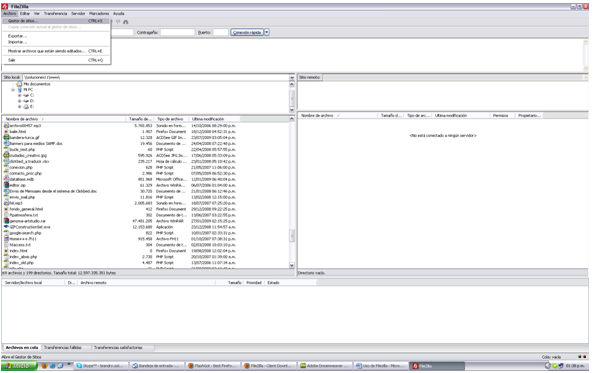Sort remote files by 'Permisos' column

click(x=501, y=116)
